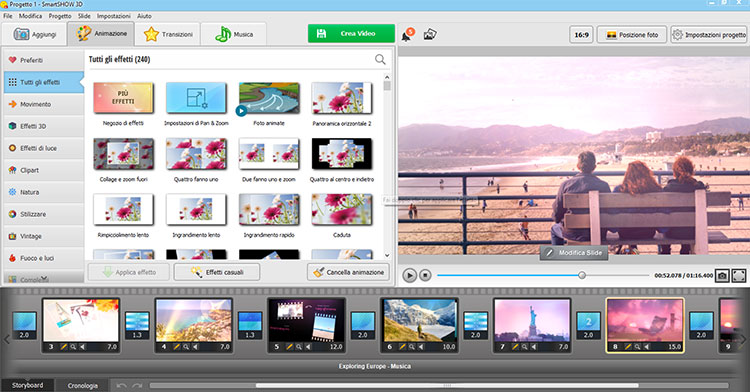Viewport: 750px width, 392px height.
Task: Open the notifications bell icon
Action: [x=407, y=35]
